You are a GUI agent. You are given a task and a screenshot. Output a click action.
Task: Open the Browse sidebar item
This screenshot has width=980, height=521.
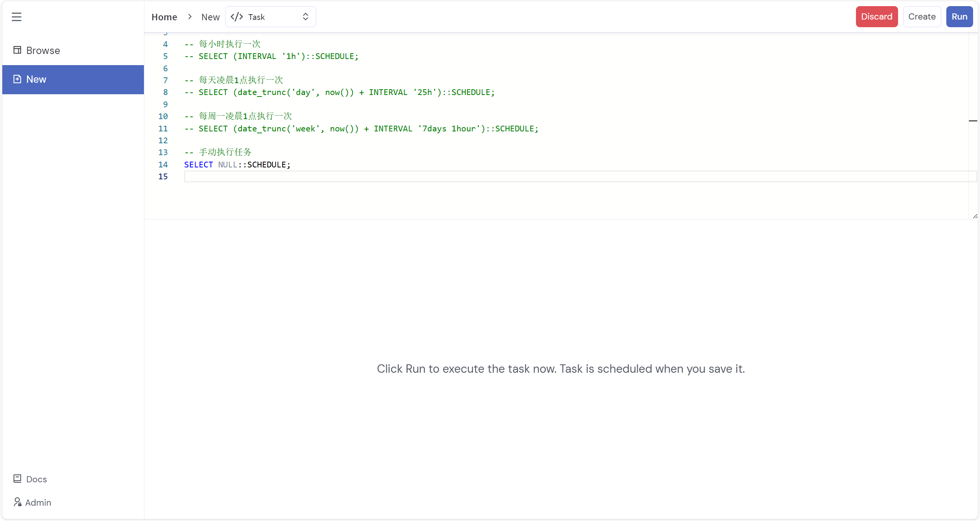43,51
